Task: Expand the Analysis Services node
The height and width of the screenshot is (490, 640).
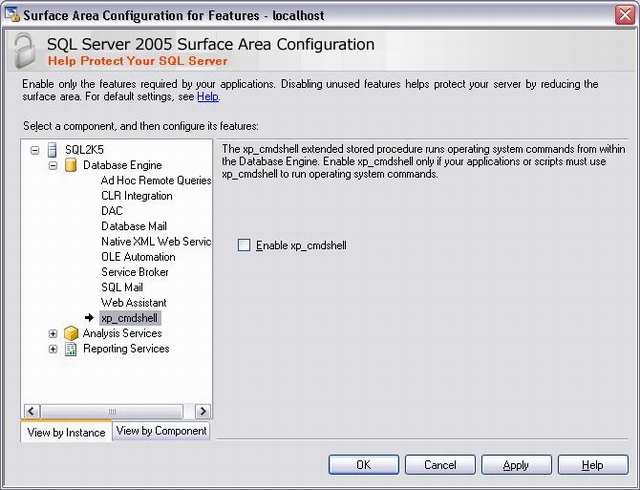Action: coord(53,334)
